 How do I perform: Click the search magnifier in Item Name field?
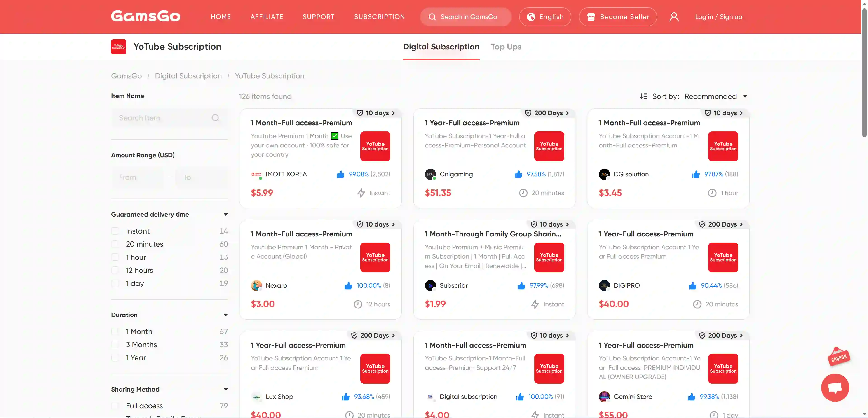coord(215,118)
